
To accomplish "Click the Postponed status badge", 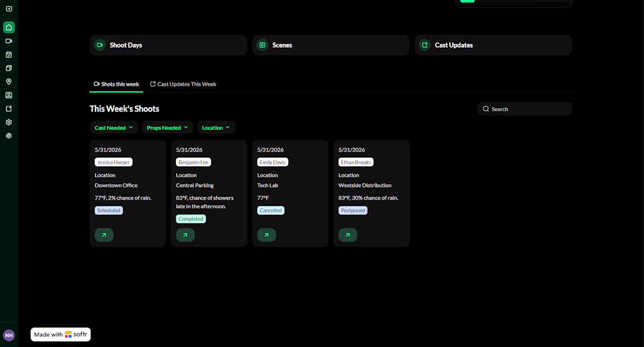I will pos(353,210).
